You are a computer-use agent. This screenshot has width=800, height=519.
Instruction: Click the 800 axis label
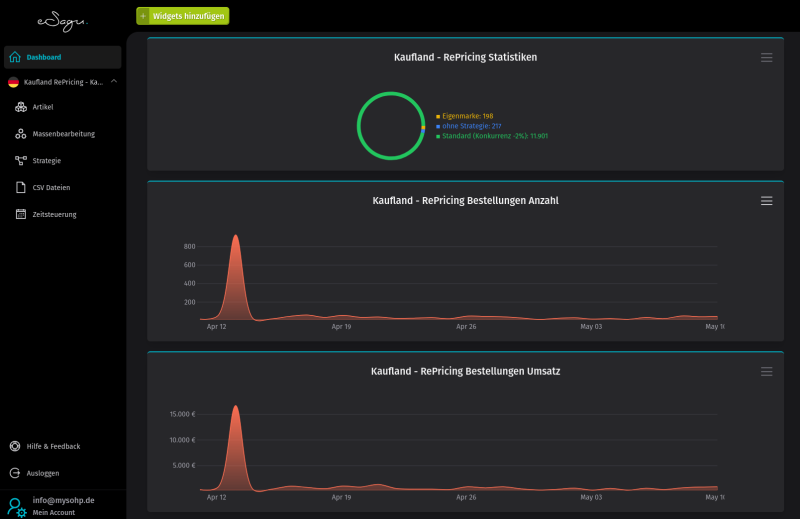(189, 246)
